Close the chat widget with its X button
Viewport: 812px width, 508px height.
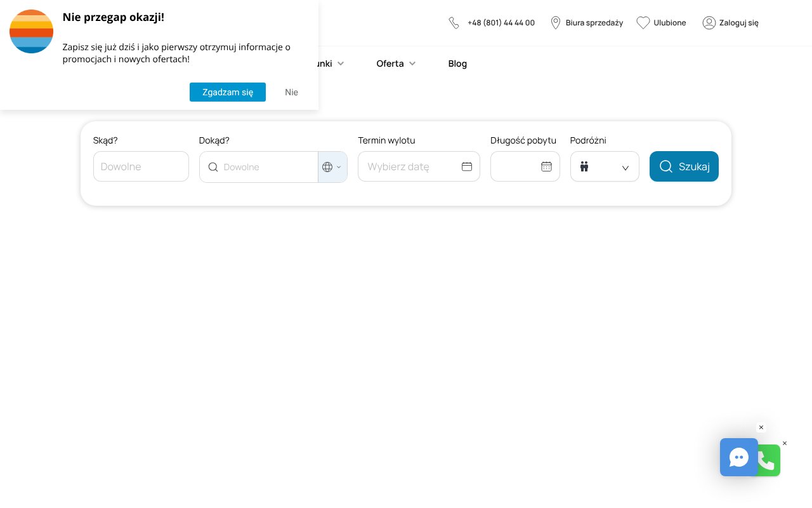761,427
